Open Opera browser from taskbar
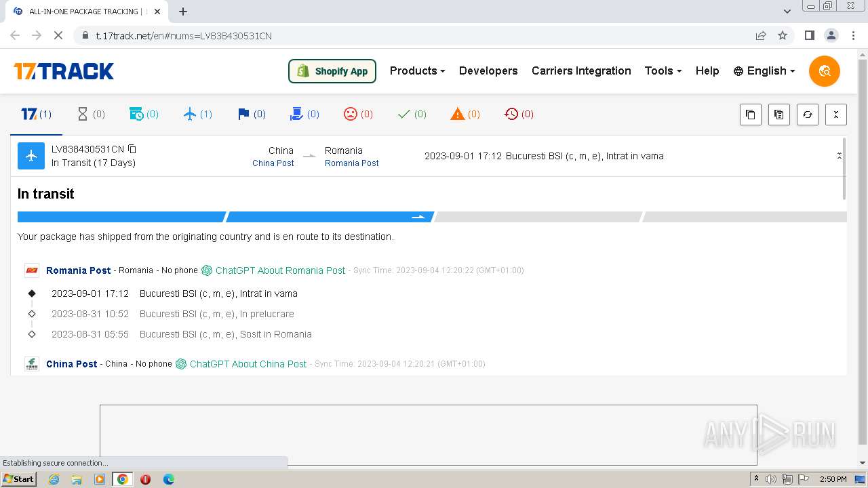The image size is (868, 488). point(145,479)
